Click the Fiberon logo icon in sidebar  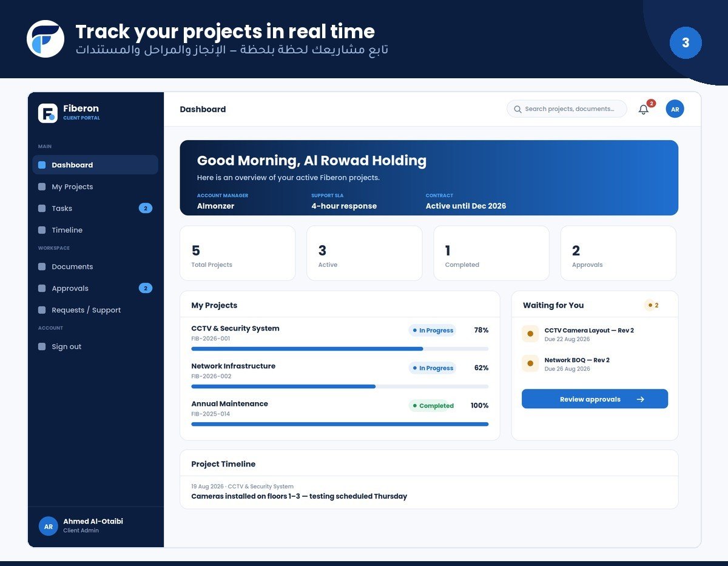pyautogui.click(x=48, y=113)
